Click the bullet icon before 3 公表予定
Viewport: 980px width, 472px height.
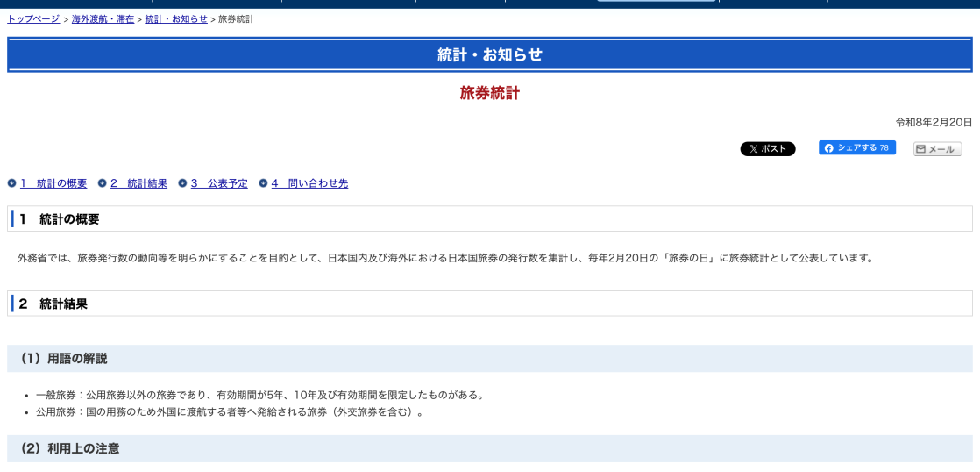[x=182, y=183]
